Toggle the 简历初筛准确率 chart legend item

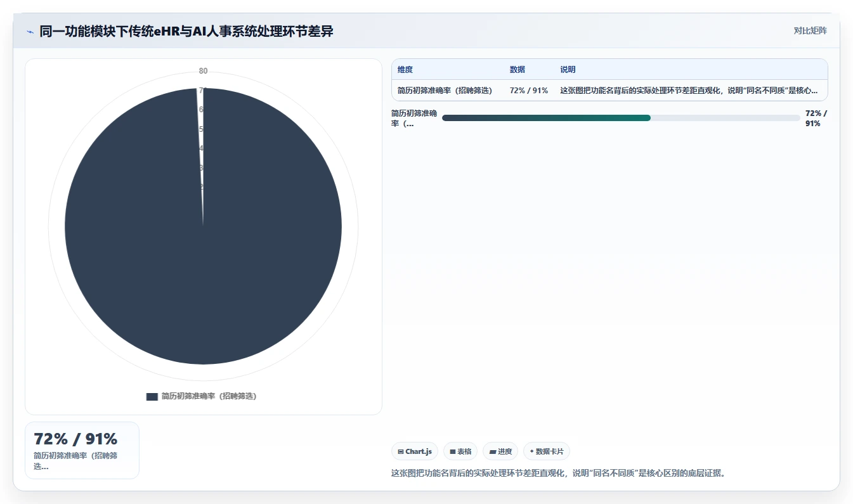[x=202, y=396]
